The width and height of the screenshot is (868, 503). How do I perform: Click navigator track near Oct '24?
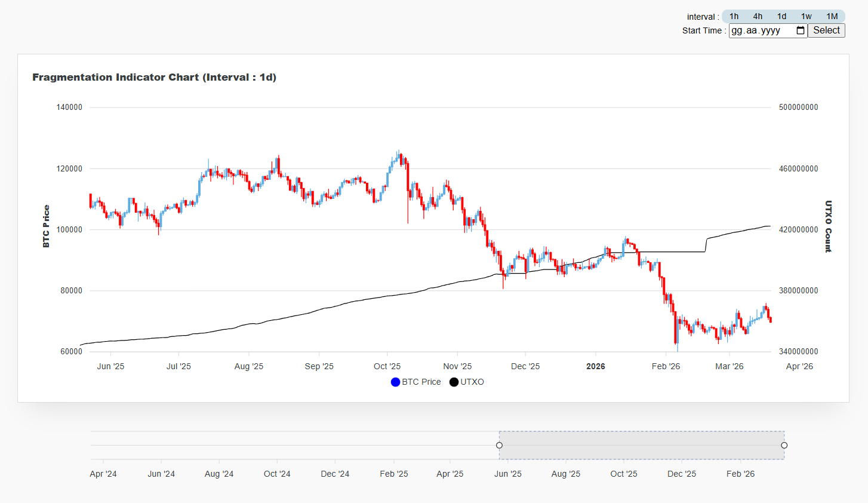coord(277,445)
